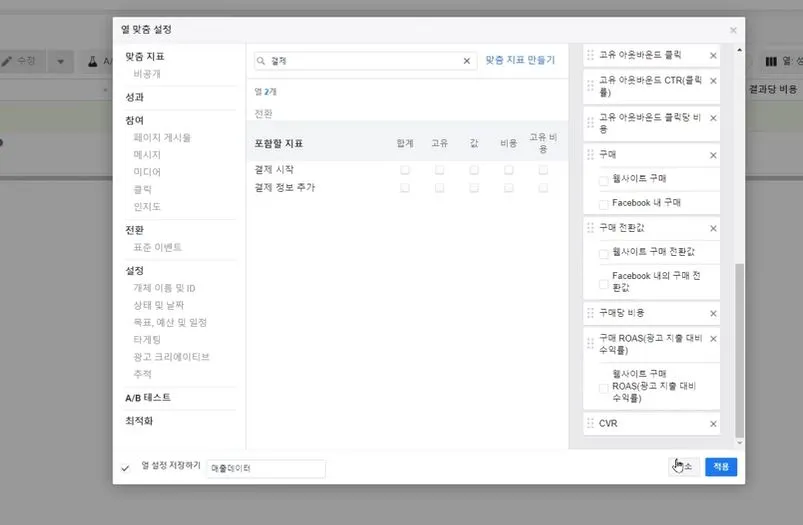
Task: Toggle 결제 시작 값 checkbox
Action: pyautogui.click(x=474, y=170)
